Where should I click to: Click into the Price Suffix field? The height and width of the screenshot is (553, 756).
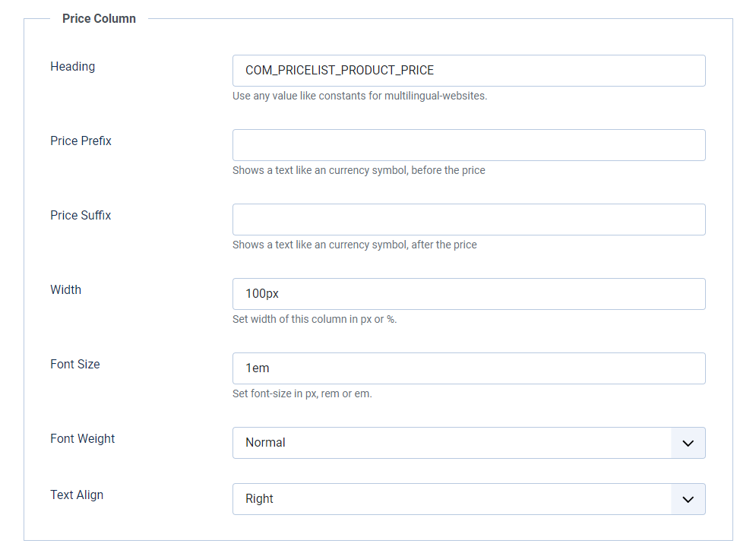(468, 220)
